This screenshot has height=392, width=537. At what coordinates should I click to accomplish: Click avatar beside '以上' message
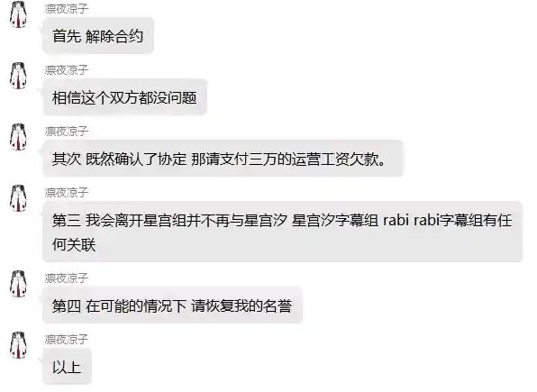click(x=18, y=345)
